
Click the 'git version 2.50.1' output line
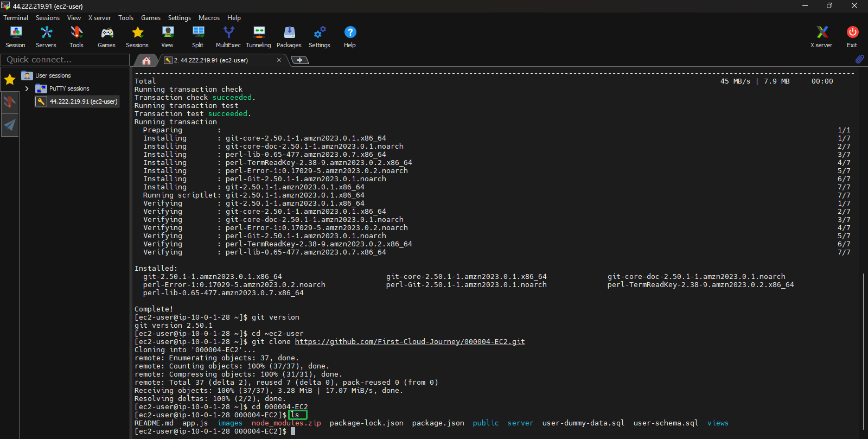click(x=174, y=326)
